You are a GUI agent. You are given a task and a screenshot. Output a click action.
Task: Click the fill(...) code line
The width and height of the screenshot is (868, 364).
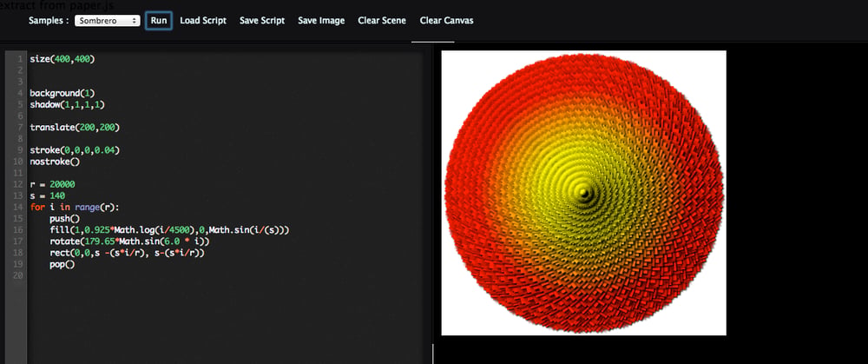pos(169,230)
